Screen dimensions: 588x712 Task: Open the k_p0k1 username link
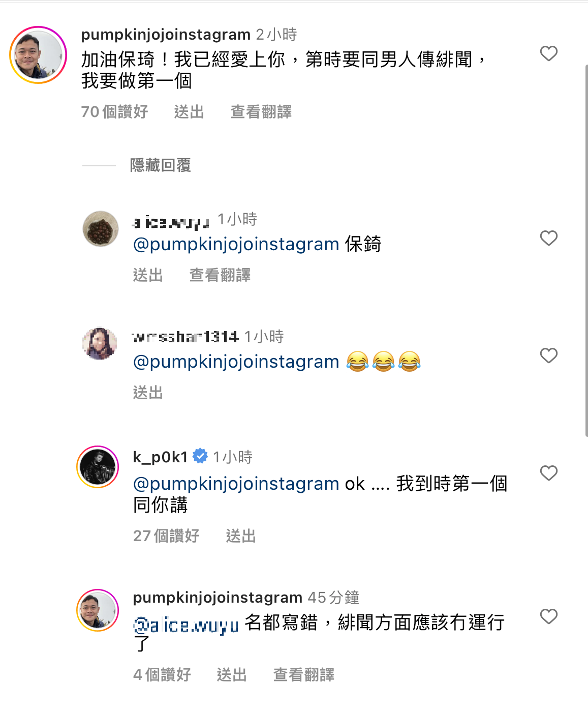pos(160,457)
